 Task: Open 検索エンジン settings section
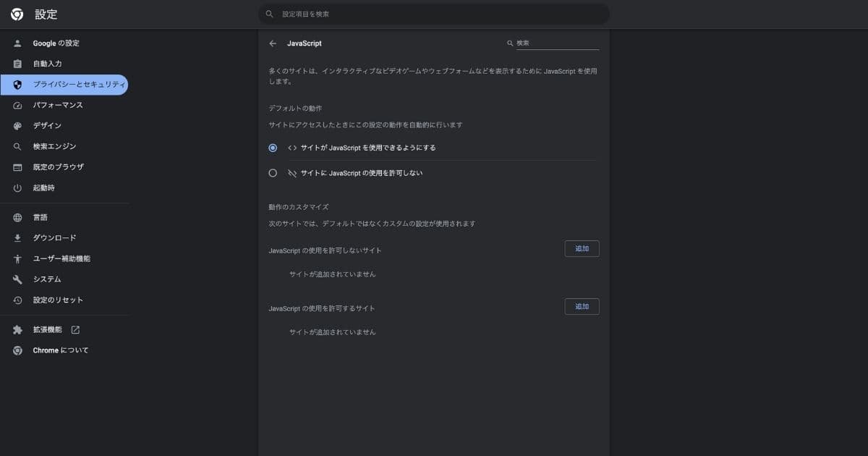pyautogui.click(x=64, y=146)
